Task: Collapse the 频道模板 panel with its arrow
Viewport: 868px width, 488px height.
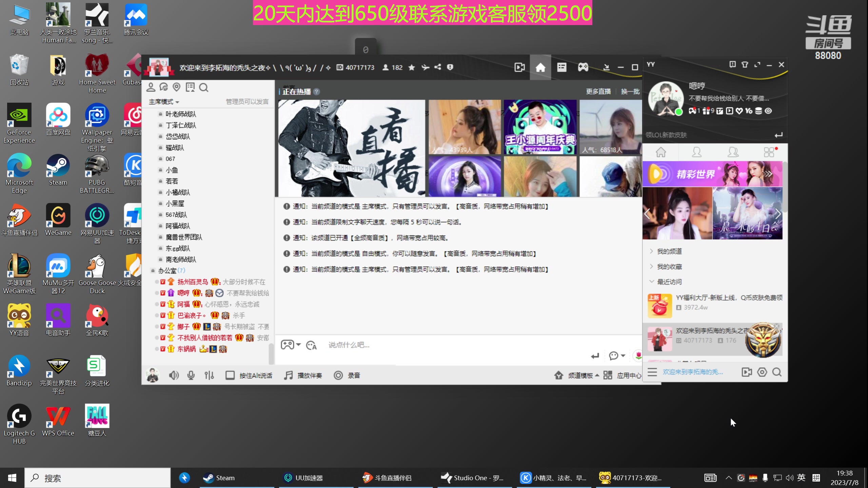Action: (x=598, y=375)
